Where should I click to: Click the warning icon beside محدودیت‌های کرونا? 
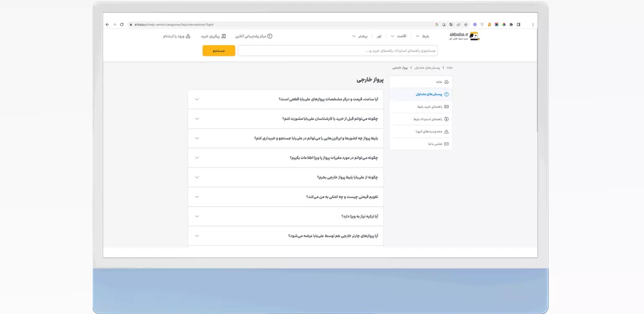(446, 131)
